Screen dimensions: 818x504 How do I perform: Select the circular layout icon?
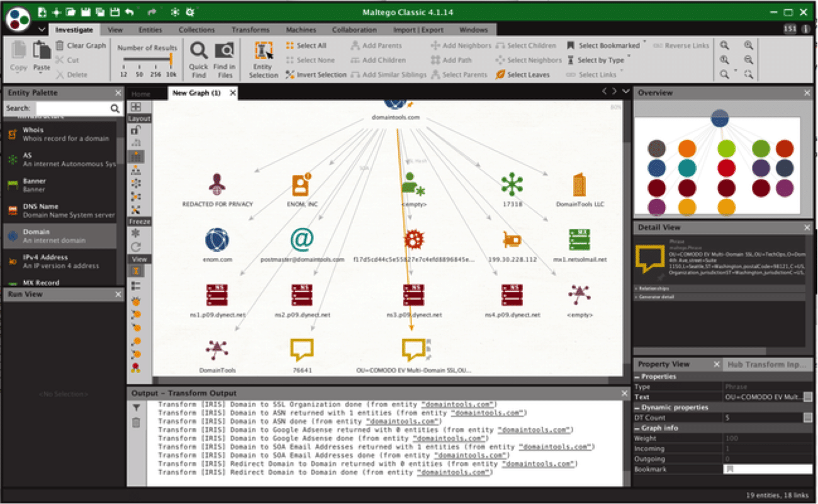pyautogui.click(x=135, y=183)
